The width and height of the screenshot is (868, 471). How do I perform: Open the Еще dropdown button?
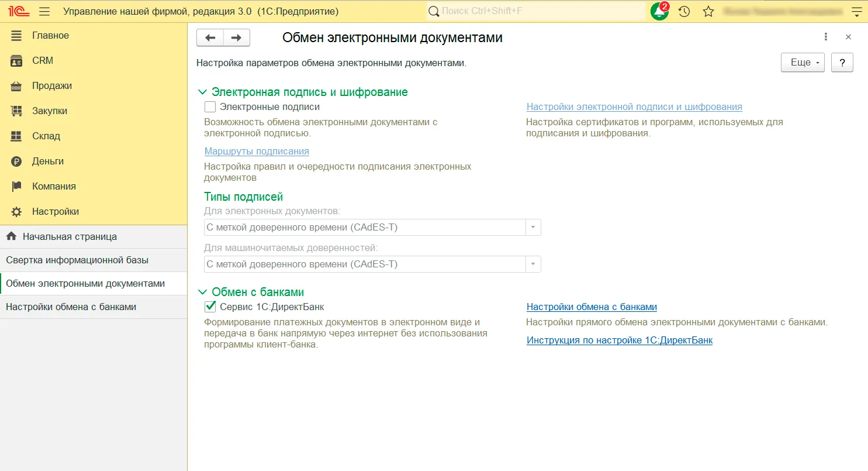[x=802, y=63]
